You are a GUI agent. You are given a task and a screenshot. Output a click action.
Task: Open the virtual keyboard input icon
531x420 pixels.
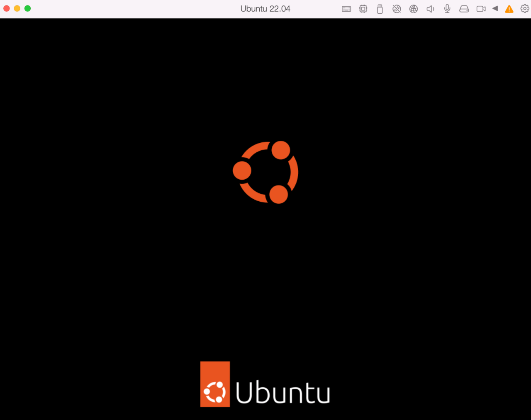pyautogui.click(x=346, y=8)
